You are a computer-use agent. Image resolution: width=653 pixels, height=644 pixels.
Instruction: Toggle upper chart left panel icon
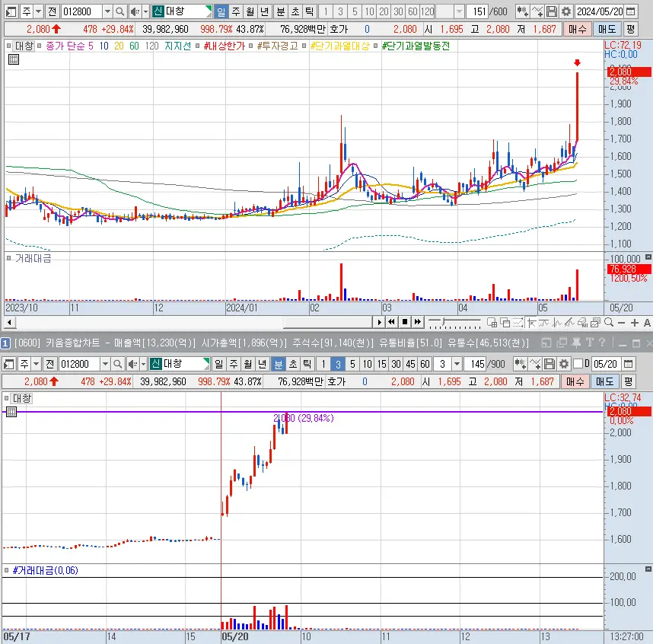click(x=11, y=11)
